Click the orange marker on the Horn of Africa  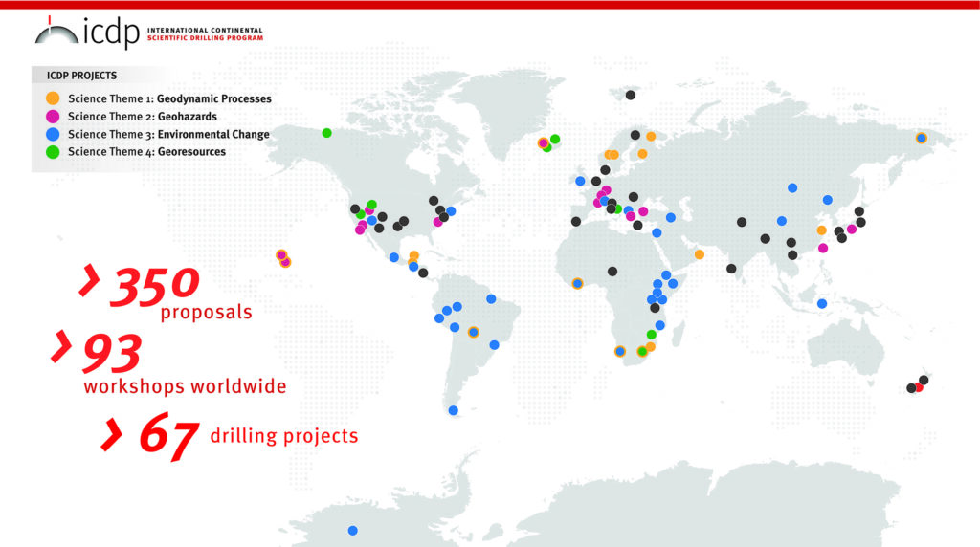pos(700,254)
